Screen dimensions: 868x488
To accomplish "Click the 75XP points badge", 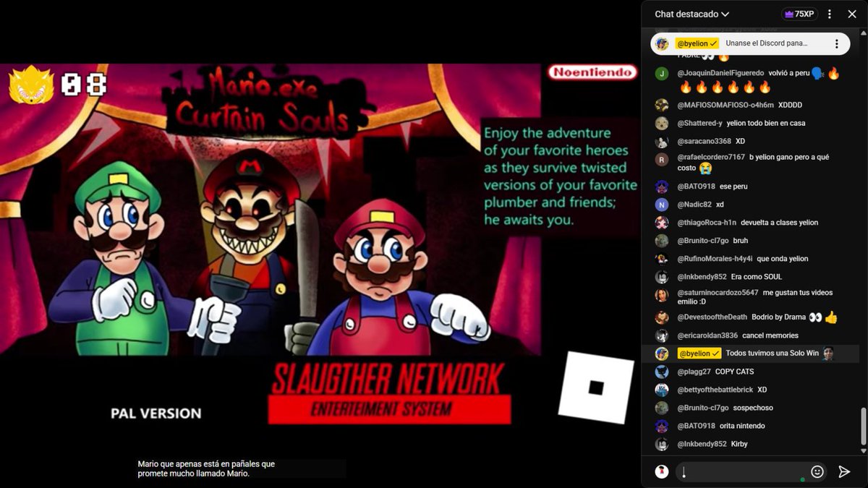I will 799,14.
